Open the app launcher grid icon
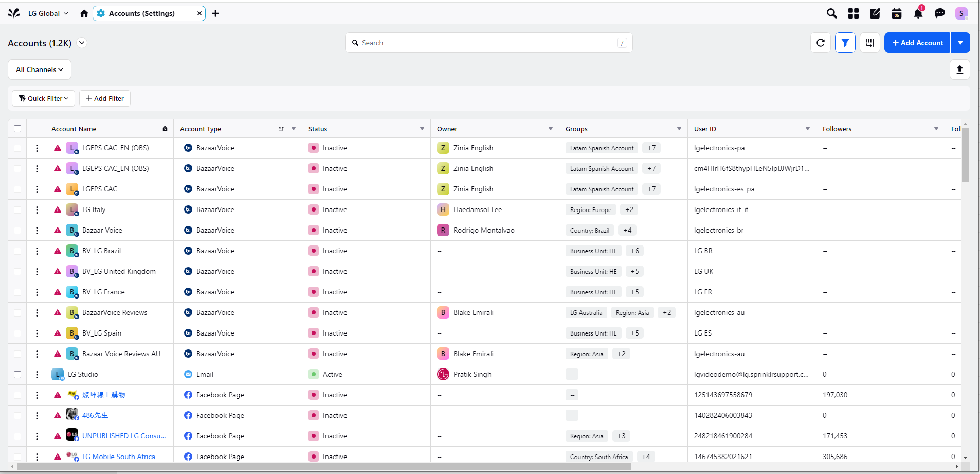 tap(854, 13)
